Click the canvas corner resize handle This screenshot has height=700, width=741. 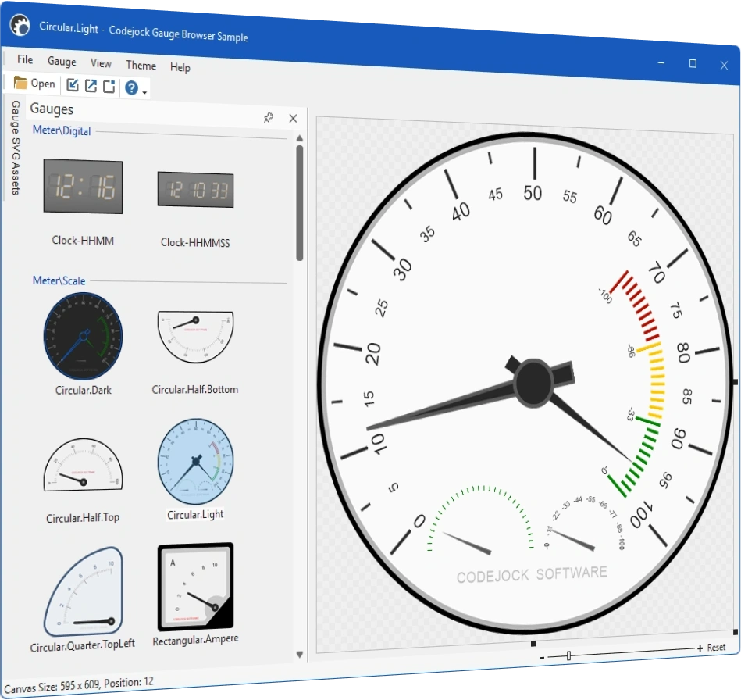click(736, 632)
